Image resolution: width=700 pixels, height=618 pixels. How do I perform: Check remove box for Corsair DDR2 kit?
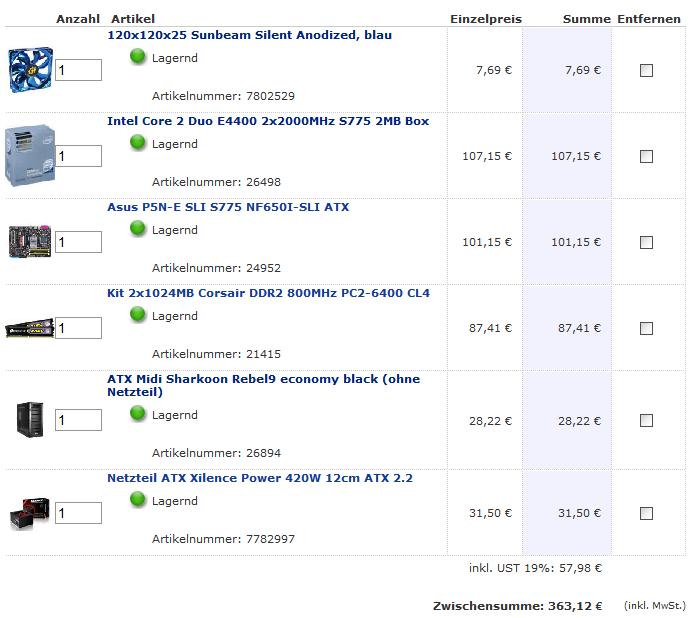(x=646, y=329)
